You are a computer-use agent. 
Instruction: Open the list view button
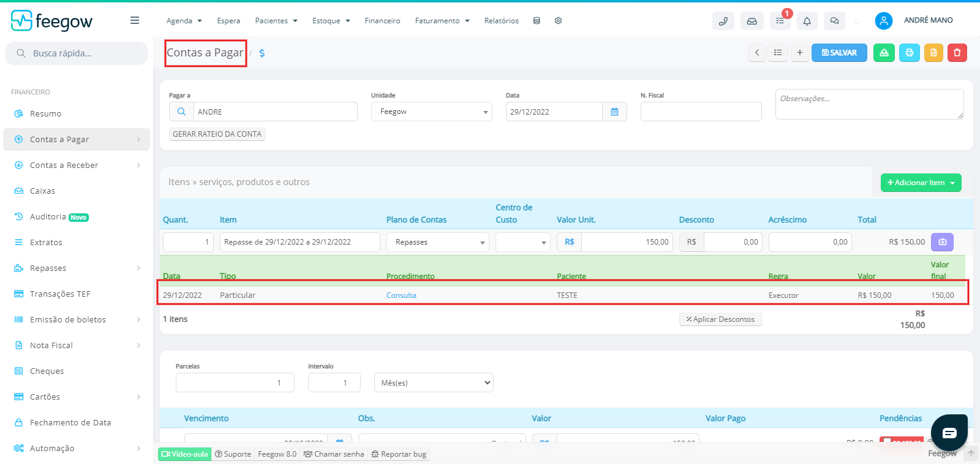tap(778, 53)
